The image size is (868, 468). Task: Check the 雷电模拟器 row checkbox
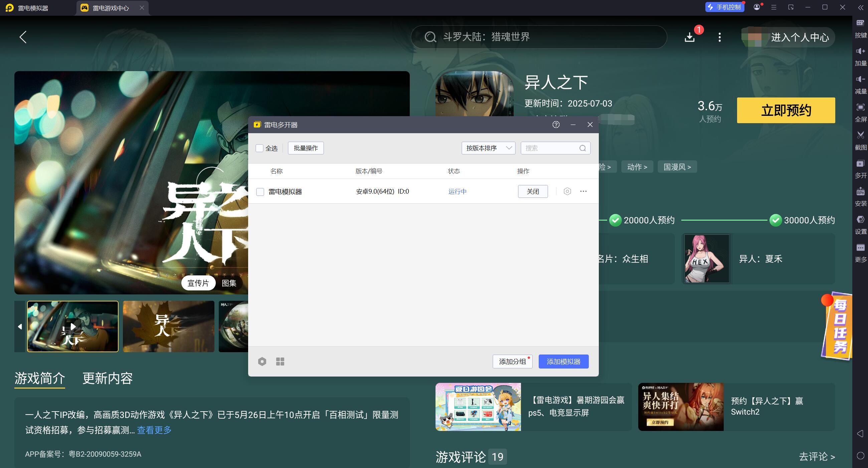[x=260, y=192]
